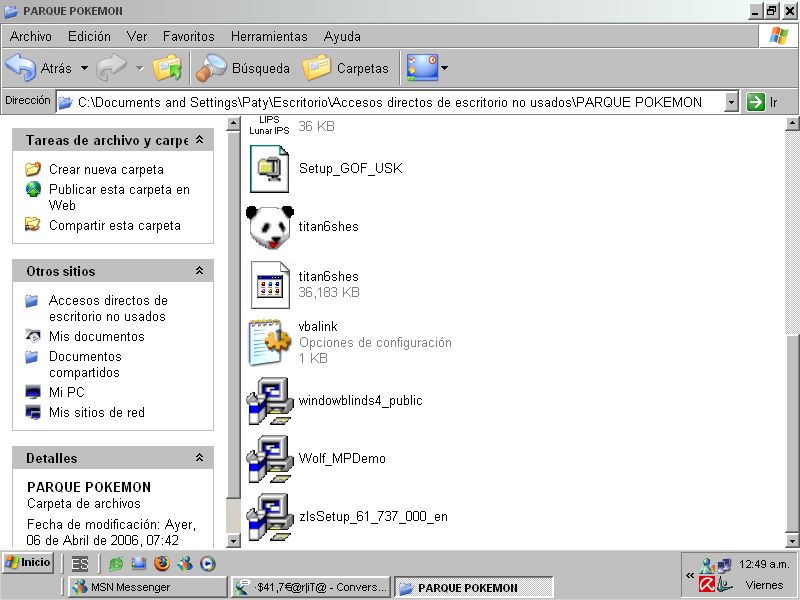Open Documentos compartidos link
Screen dimensions: 800x600
click(x=85, y=364)
